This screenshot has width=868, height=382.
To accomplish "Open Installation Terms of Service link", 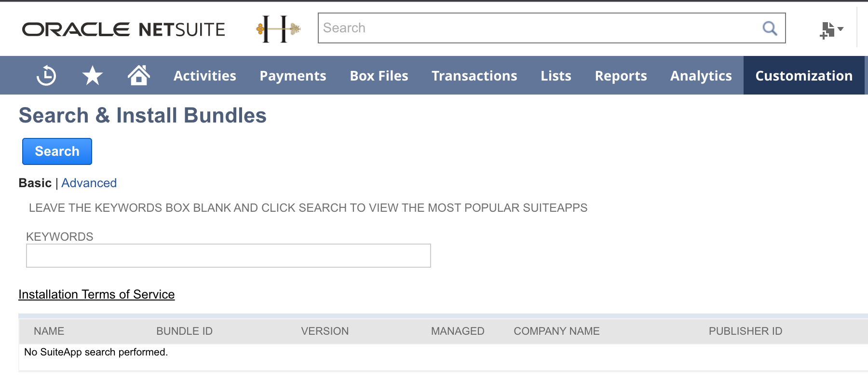I will point(96,294).
